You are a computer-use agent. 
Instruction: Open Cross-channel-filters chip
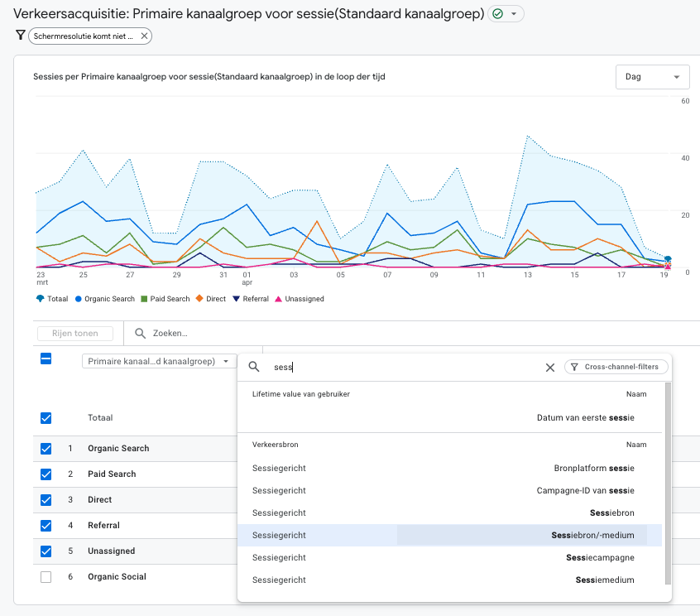pos(616,367)
